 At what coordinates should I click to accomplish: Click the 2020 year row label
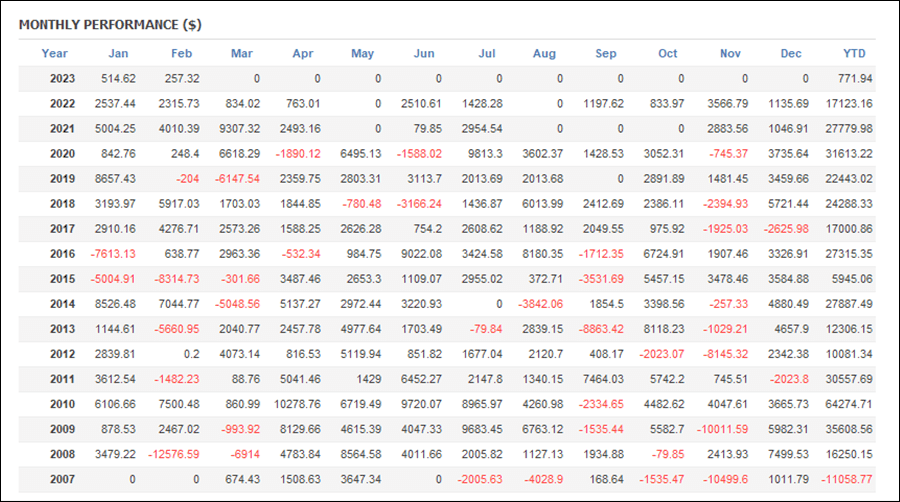(x=63, y=154)
